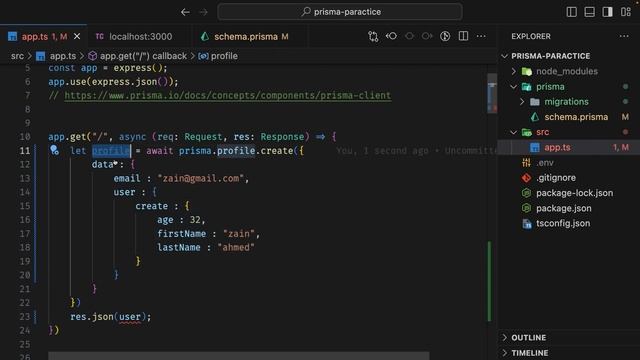The height and width of the screenshot is (360, 640).
Task: Click the lightbulb code action icon
Action: pos(54,150)
